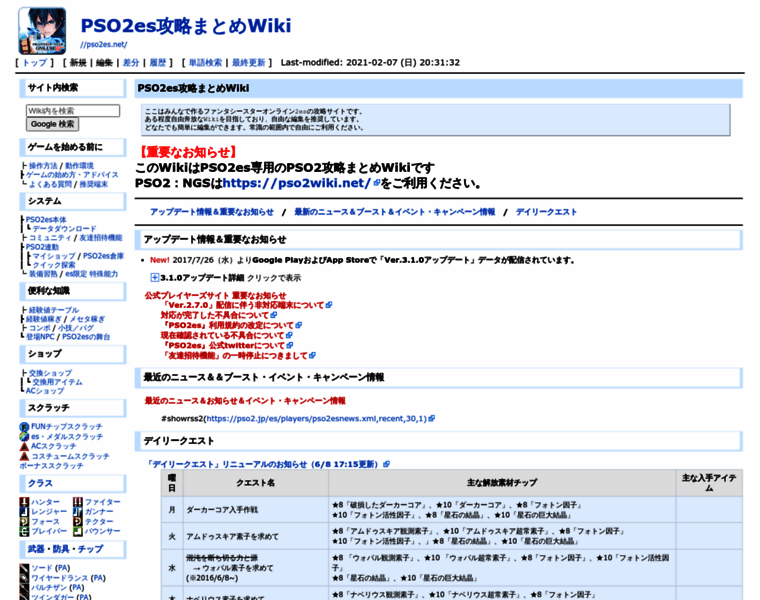Click the ソード weapon icon
The width and height of the screenshot is (760, 600).
click(x=24, y=568)
